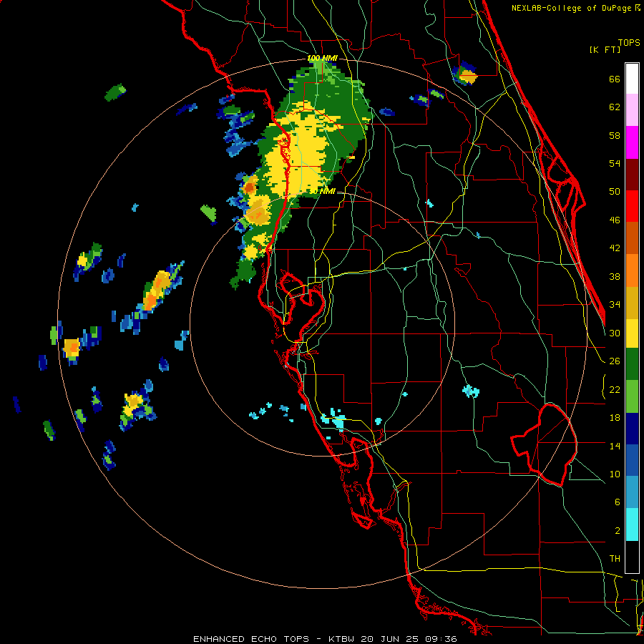Pick the orange swatch between 42 and 38

(x=632, y=270)
